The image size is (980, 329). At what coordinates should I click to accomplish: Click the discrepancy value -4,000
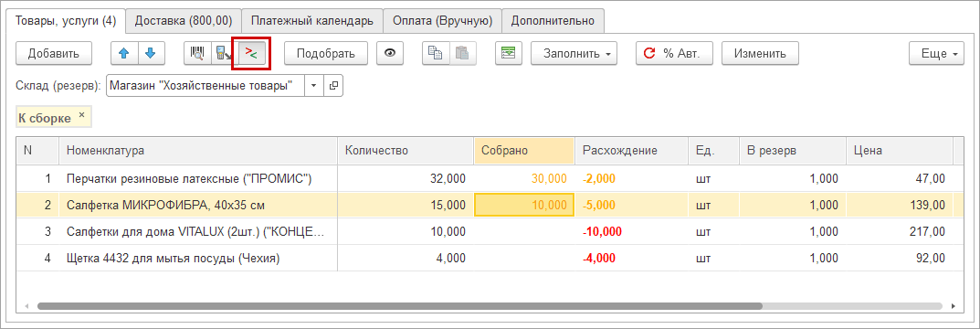coord(599,259)
